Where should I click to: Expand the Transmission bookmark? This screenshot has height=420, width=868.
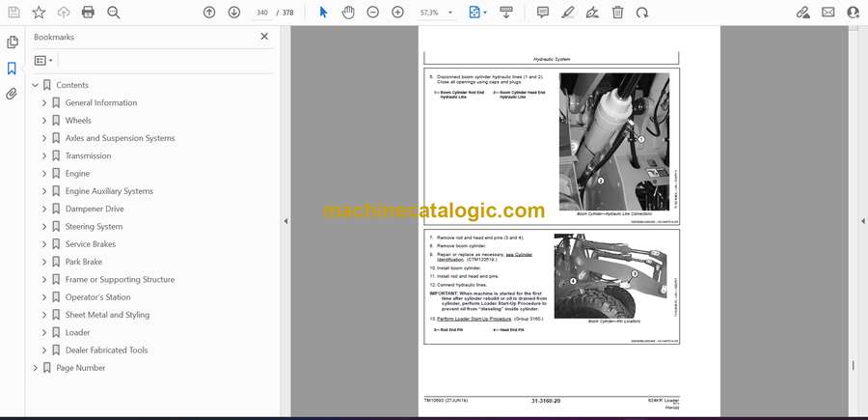44,155
